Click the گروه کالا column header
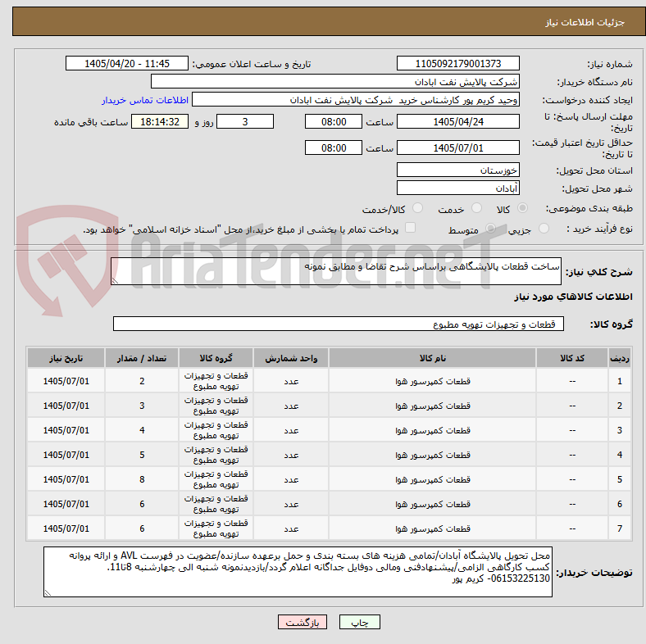 click(x=216, y=358)
